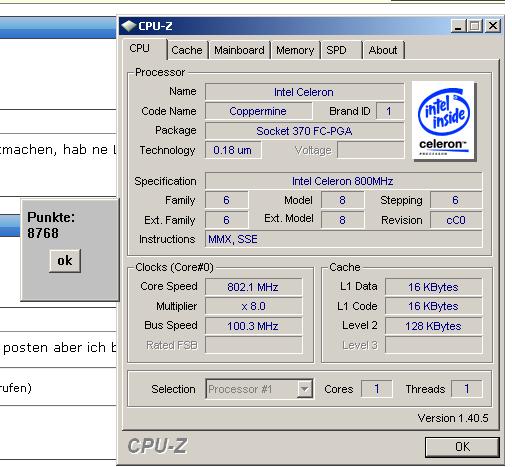Click the Multiplier value x 8.0

(x=253, y=306)
